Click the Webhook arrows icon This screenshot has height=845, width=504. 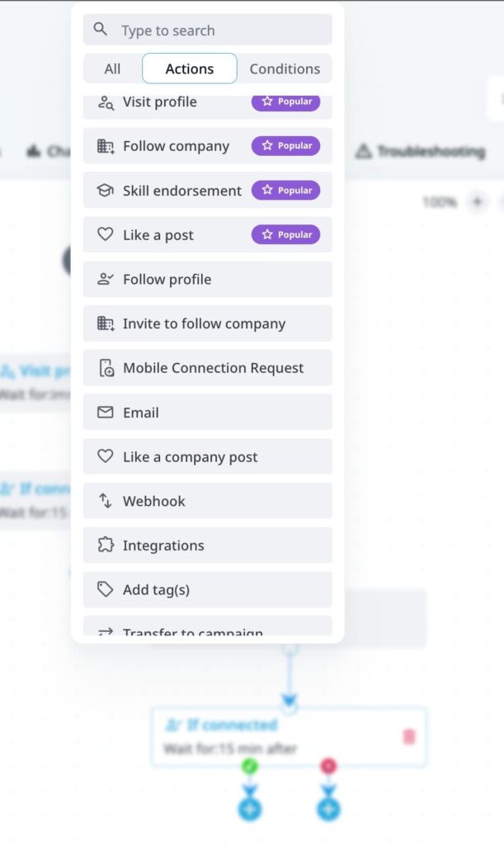pyautogui.click(x=106, y=500)
